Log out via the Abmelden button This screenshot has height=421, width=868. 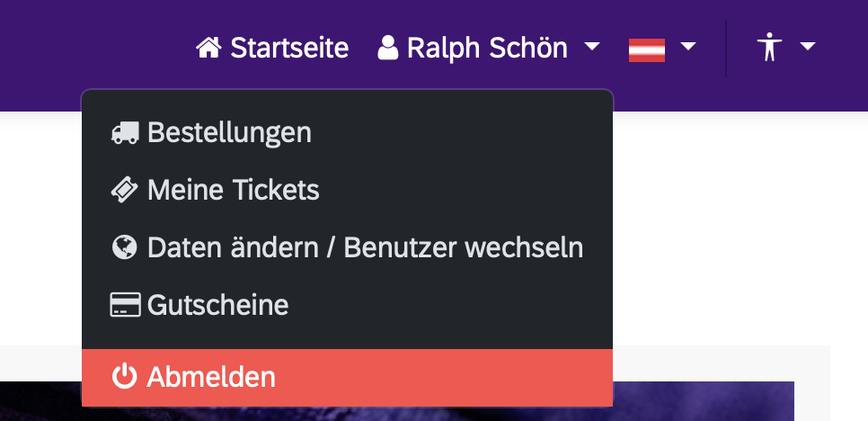click(212, 378)
